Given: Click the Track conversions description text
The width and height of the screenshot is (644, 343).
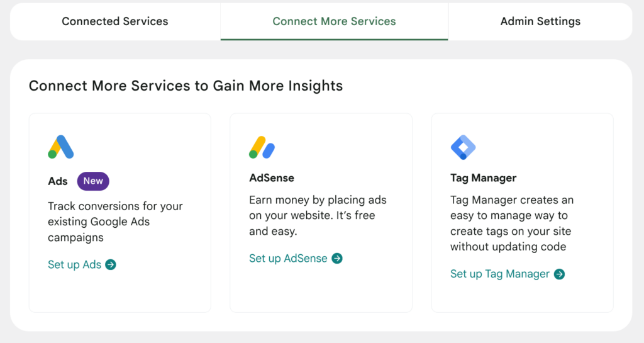Looking at the screenshot, I should pos(116,222).
